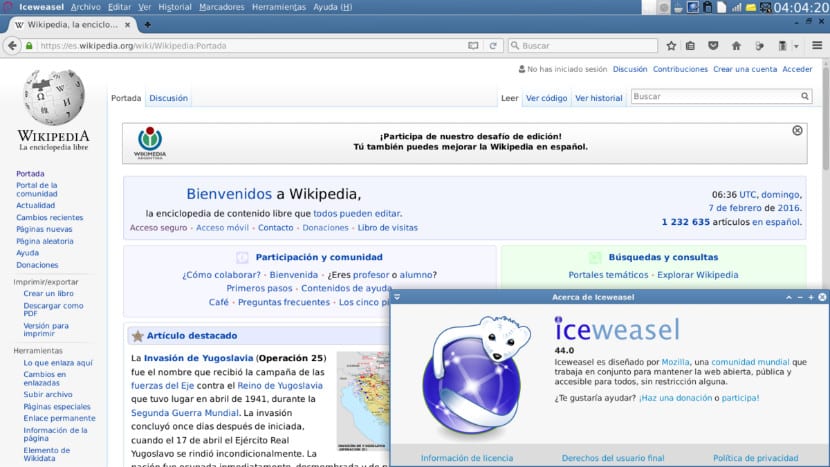Screen dimensions: 830x467
Task: Dismiss the Wikimedia edit challenge banner
Action: click(x=797, y=130)
